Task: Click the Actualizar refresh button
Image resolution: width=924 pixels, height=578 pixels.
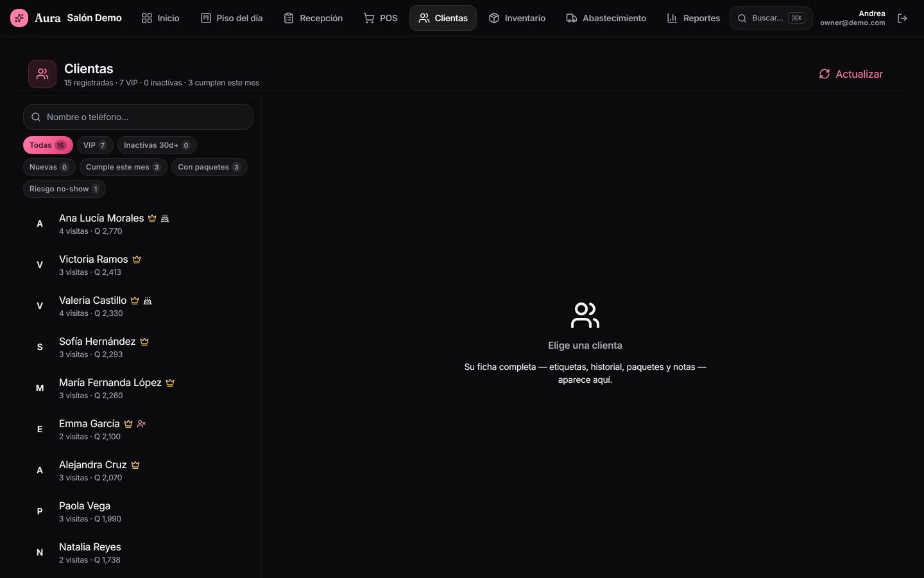Action: click(x=851, y=74)
